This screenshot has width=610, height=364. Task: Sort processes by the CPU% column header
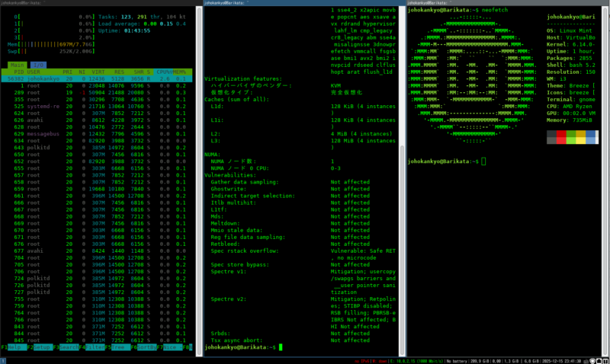pos(164,72)
